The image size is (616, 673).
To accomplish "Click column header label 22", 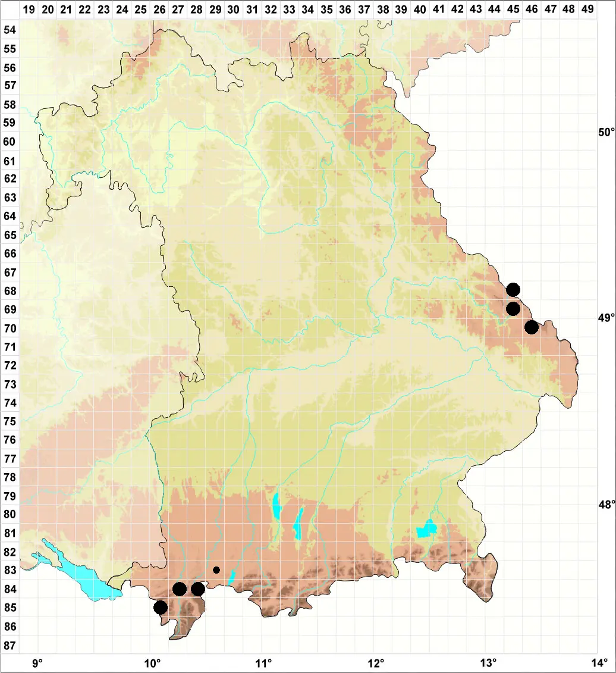I will pyautogui.click(x=84, y=10).
